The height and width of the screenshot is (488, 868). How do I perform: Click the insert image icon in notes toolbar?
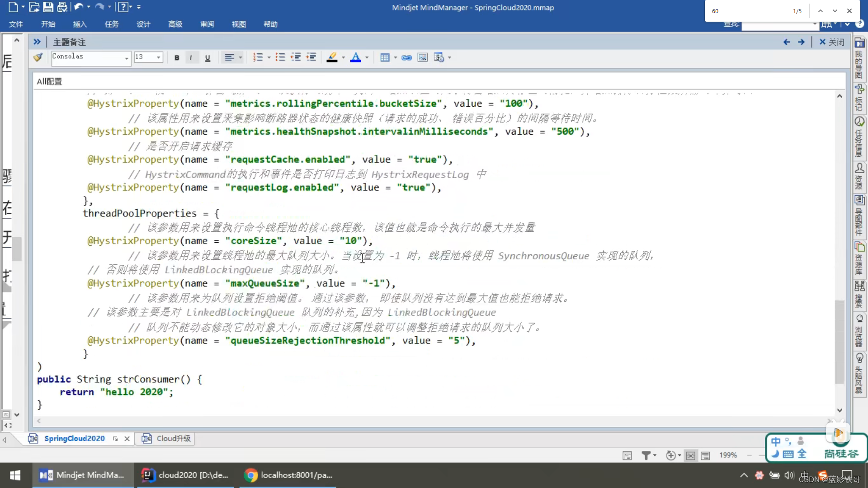tap(422, 57)
